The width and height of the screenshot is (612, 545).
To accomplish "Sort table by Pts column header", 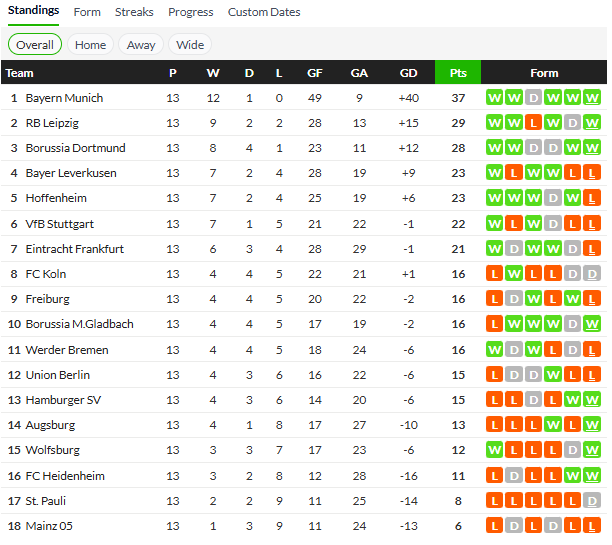I will tap(458, 73).
